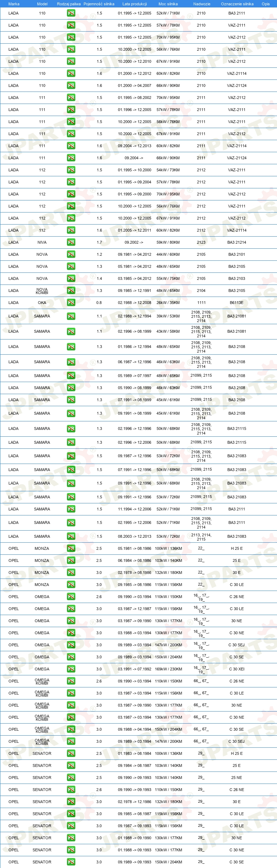
Task: Click fuel icon in OMEGA C 30 XEI row
Action: [x=71, y=669]
